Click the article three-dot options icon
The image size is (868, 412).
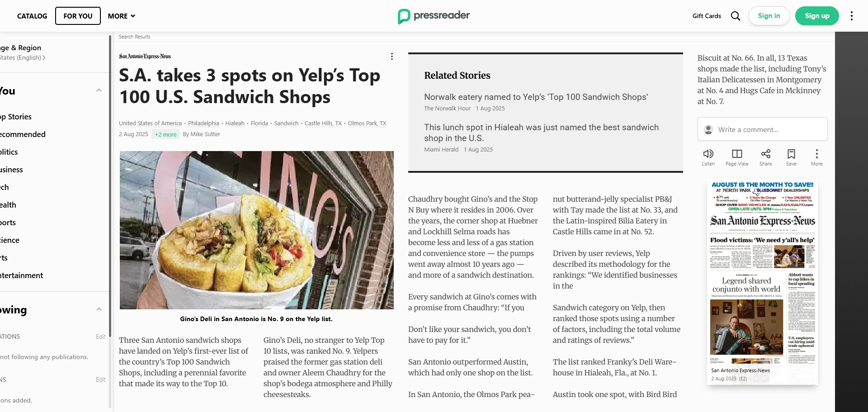[x=392, y=57]
